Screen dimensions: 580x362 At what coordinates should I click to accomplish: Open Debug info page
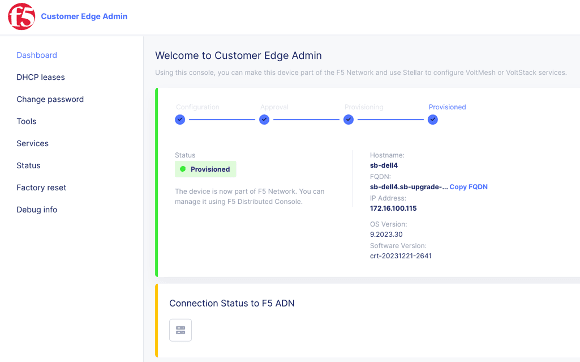tap(37, 210)
